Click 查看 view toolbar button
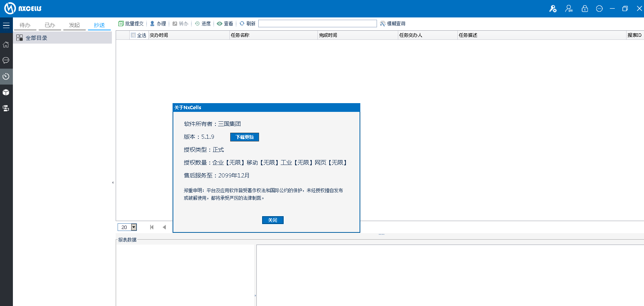The height and width of the screenshot is (306, 644). 225,24
